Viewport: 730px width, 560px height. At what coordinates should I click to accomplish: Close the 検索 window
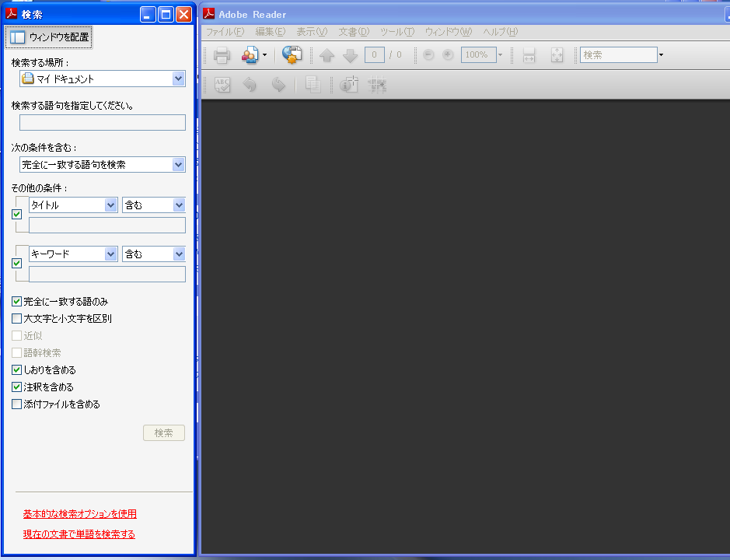pos(184,15)
